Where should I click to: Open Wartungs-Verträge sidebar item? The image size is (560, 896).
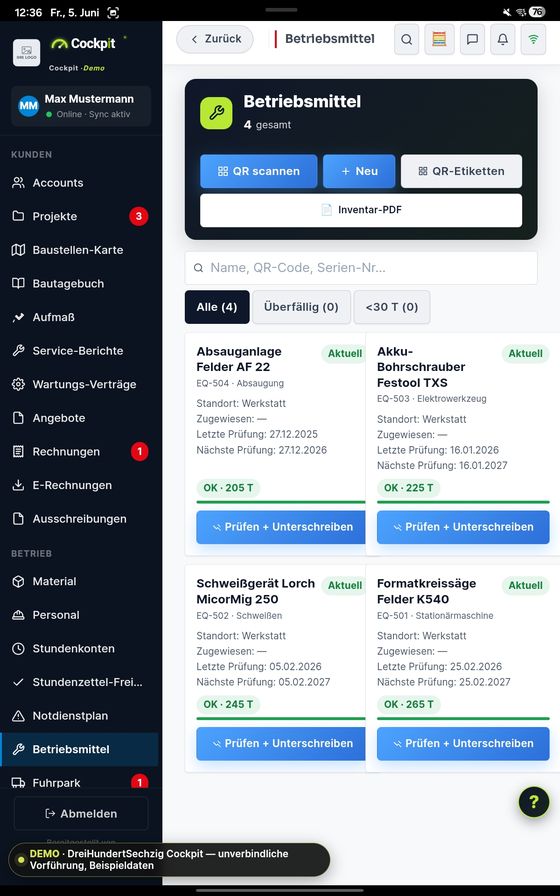(x=79, y=385)
